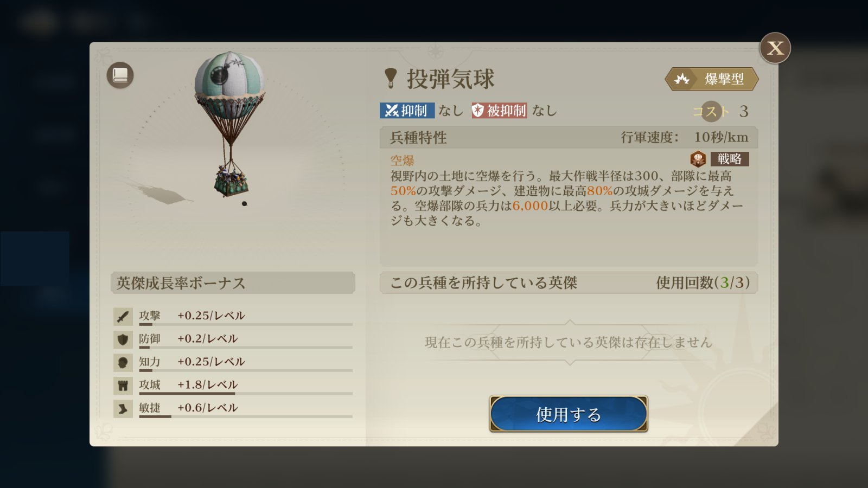Click the 抑制 crossed-swords icon
868x488 pixels.
click(x=392, y=111)
